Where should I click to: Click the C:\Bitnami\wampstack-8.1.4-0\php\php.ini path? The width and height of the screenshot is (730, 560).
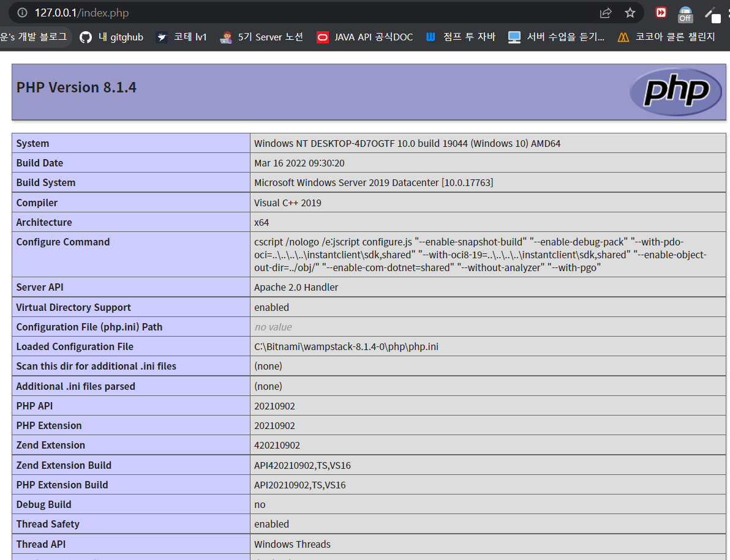pos(346,346)
